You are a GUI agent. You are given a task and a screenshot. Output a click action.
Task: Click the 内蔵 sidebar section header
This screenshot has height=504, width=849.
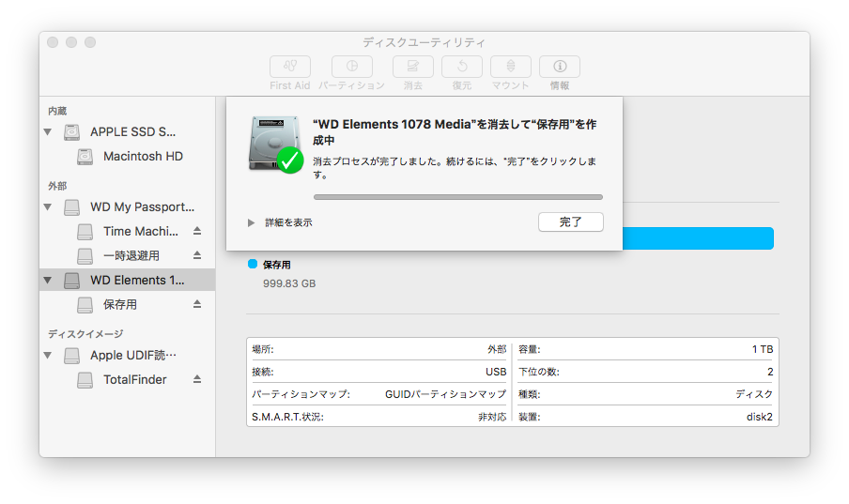point(57,111)
